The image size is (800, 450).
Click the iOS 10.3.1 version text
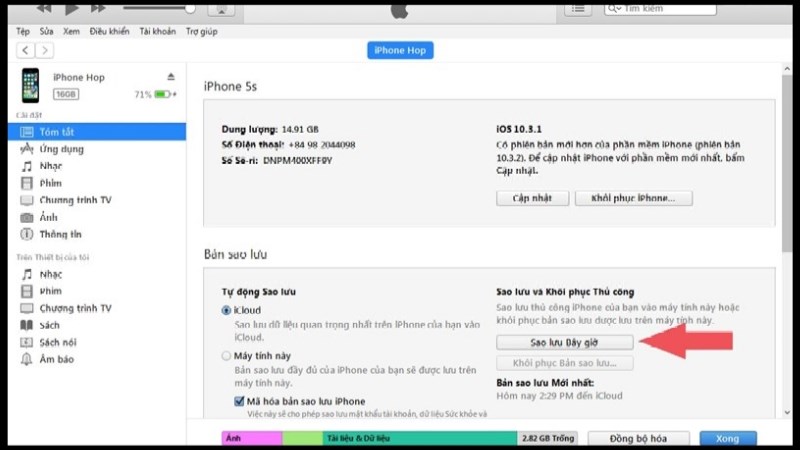519,130
